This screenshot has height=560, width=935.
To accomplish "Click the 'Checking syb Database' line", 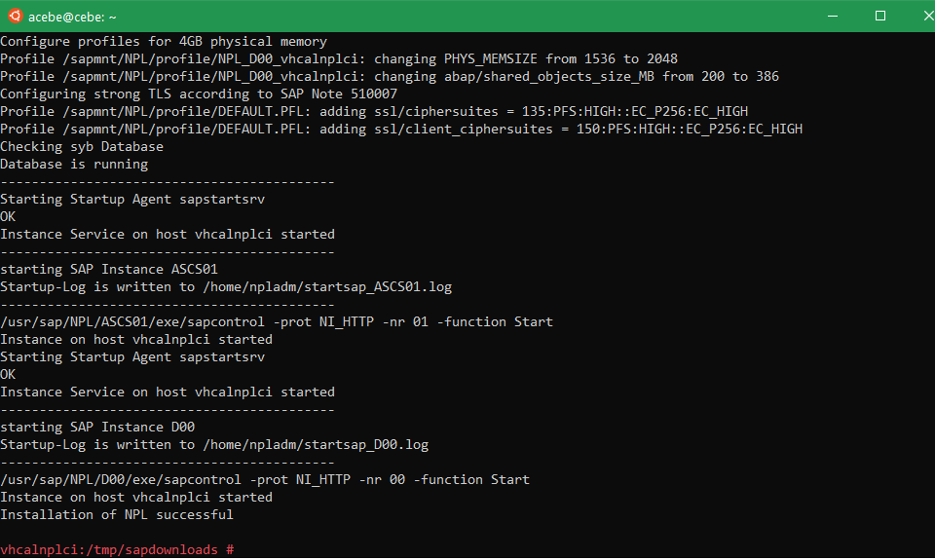I will coord(82,146).
